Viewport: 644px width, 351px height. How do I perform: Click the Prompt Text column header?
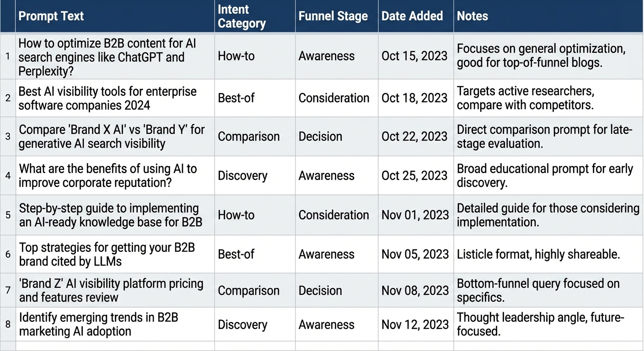pyautogui.click(x=51, y=16)
